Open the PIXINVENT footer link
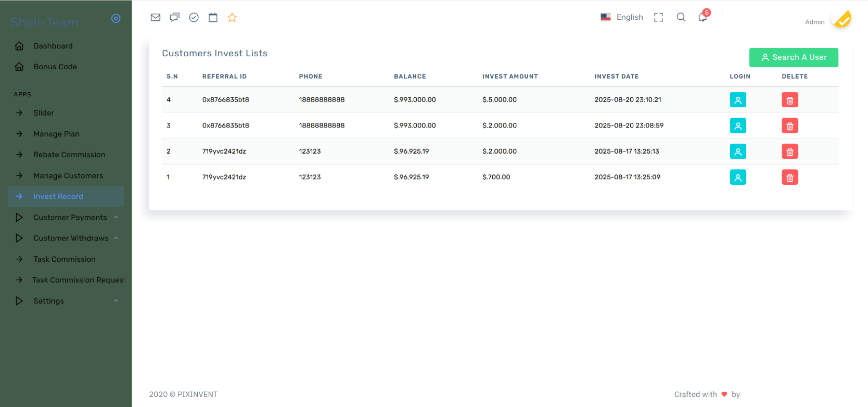 tap(197, 394)
